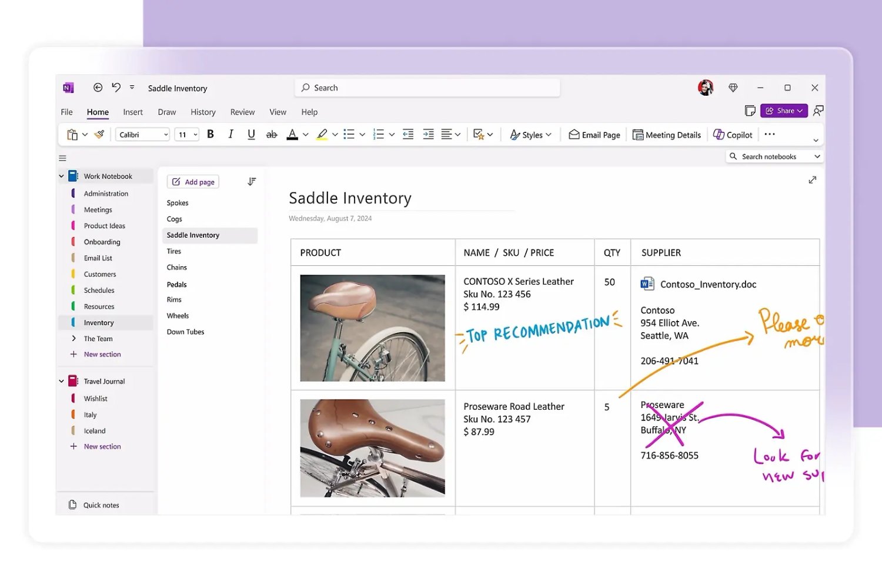Expand the page to full view

click(812, 180)
